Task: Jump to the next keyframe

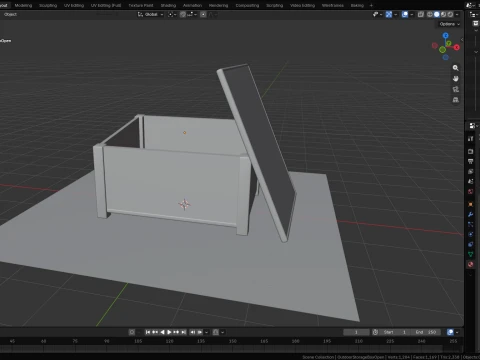Action: [x=176, y=332]
